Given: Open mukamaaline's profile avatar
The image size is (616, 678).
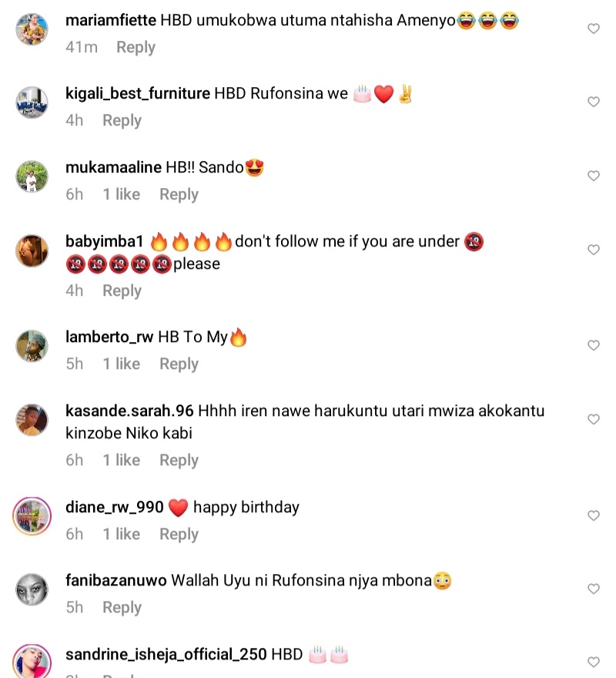Looking at the screenshot, I should 32,176.
